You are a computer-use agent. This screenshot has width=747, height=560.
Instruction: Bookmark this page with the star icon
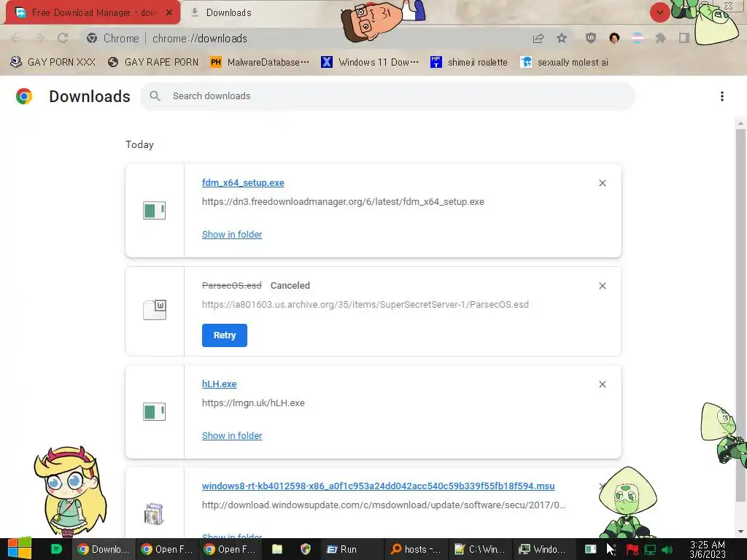[x=562, y=38]
